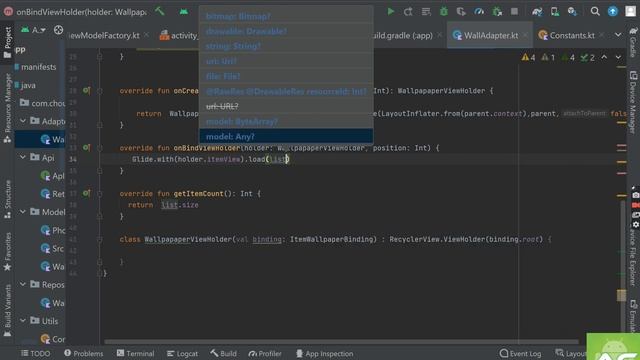Close the Constants.kt tab
This screenshot has width=640, height=360.
602,36
